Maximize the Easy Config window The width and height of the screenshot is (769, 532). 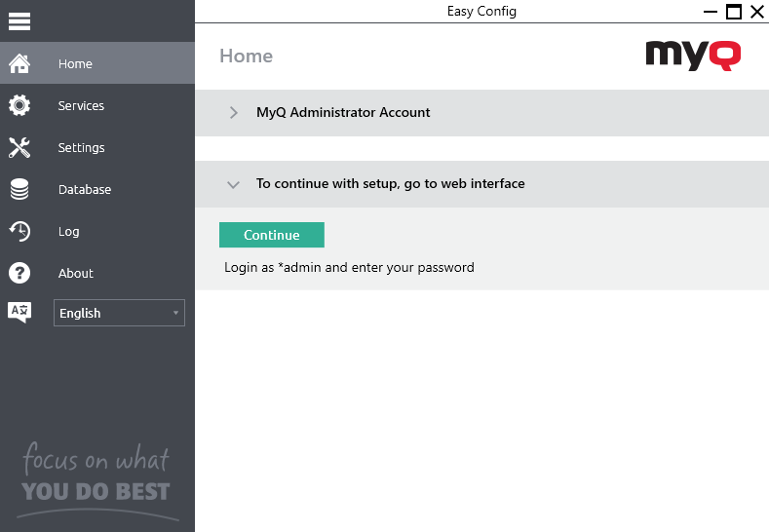point(734,12)
